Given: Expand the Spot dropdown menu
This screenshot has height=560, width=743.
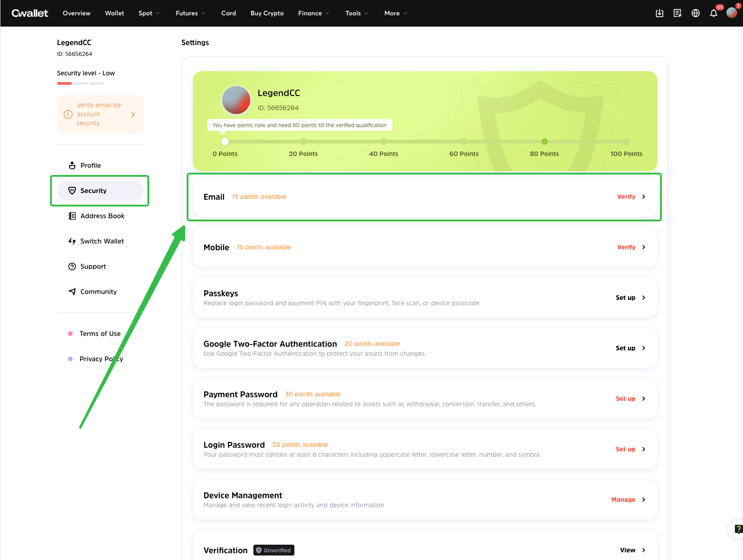Looking at the screenshot, I should (x=149, y=13).
